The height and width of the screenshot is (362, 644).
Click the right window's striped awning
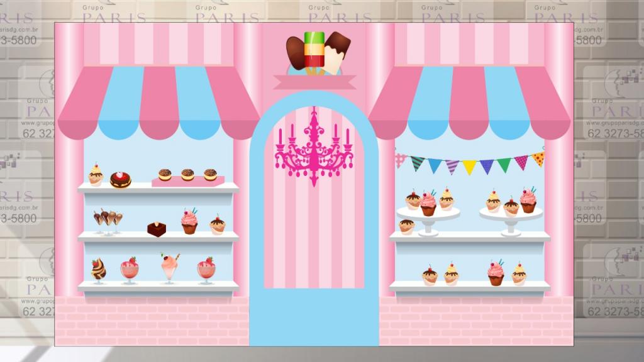469,101
